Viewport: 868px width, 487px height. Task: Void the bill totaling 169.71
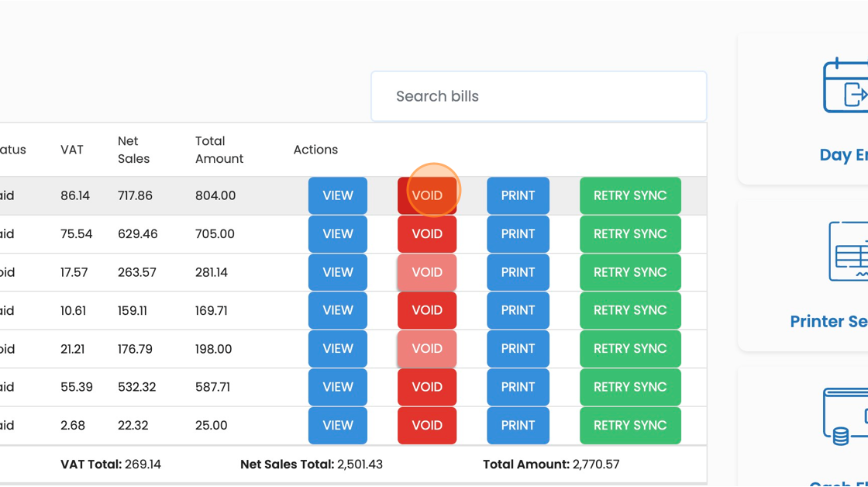(x=427, y=310)
